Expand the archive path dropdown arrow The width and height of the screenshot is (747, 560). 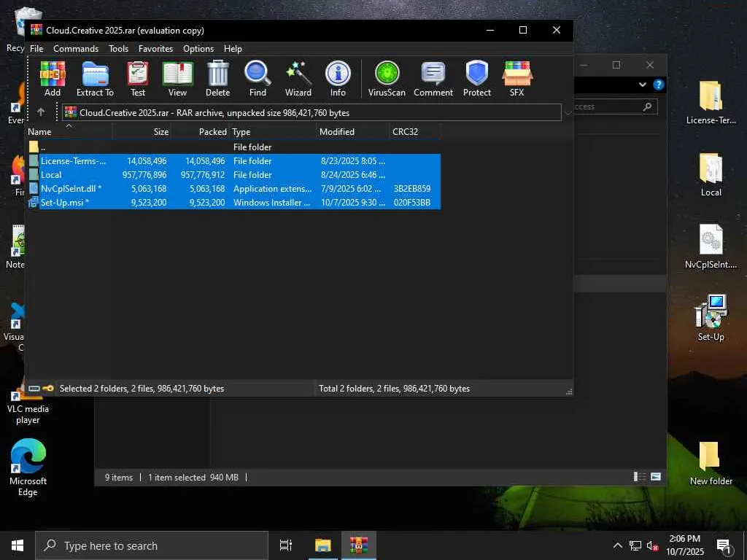(x=568, y=113)
